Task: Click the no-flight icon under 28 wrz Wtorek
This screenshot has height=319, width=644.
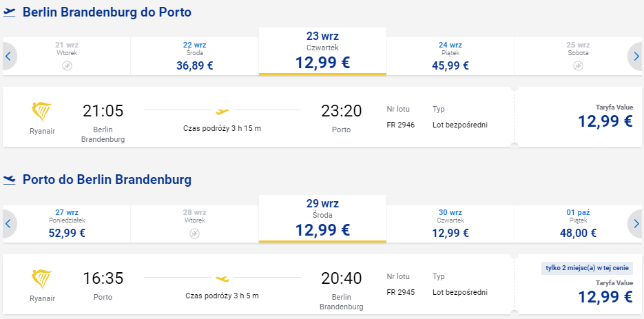Action: 195,234
